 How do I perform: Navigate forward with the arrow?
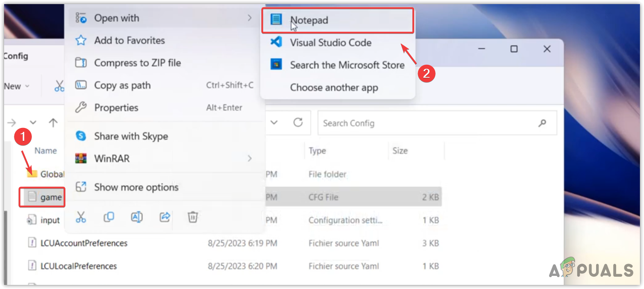point(12,122)
